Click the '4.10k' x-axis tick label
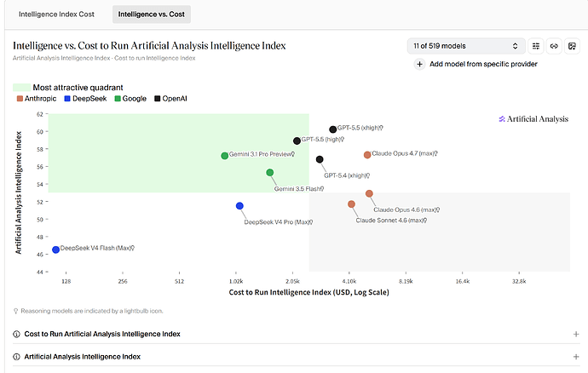 click(x=349, y=281)
